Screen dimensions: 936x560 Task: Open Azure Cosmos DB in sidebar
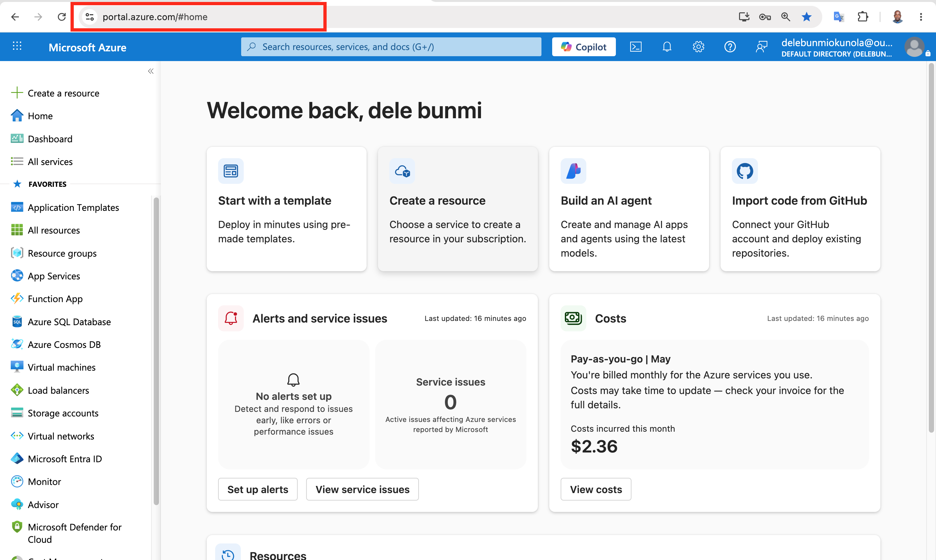tap(56, 345)
